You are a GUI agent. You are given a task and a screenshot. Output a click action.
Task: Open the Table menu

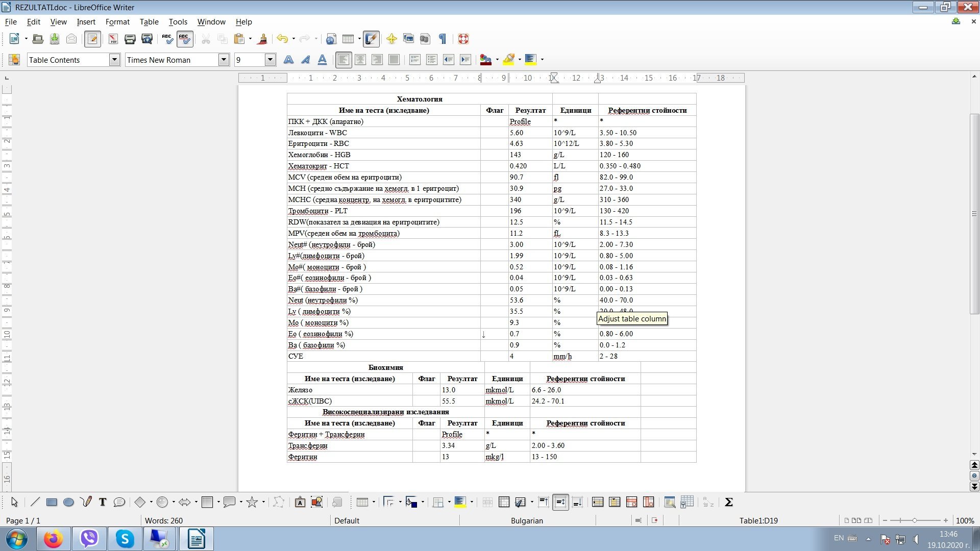pos(149,22)
